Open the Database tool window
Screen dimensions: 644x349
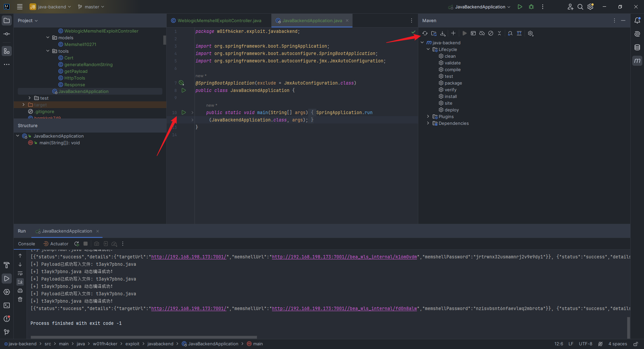pos(637,47)
